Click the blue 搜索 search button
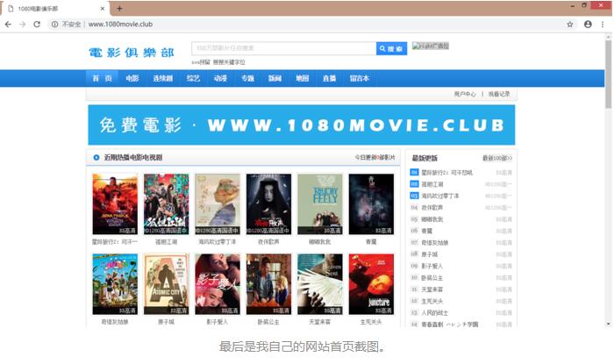Screen dimensions: 614x364 coord(391,48)
